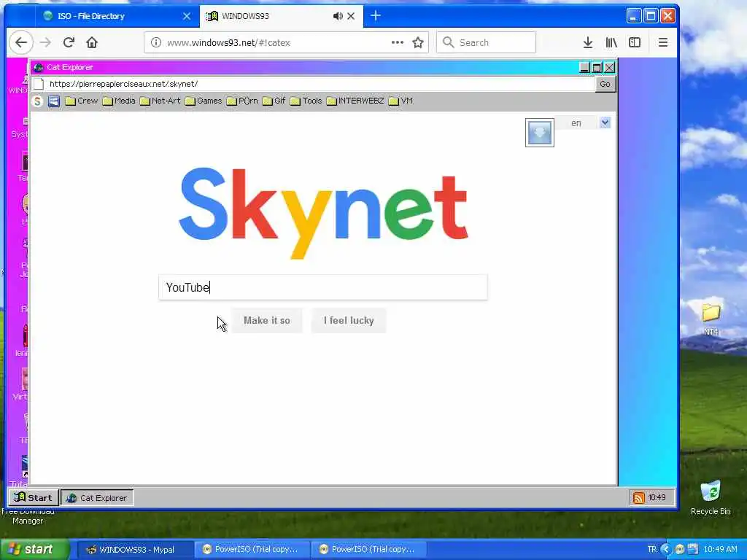Select Cat Explorer in the Windows93 taskbar

[x=97, y=497]
